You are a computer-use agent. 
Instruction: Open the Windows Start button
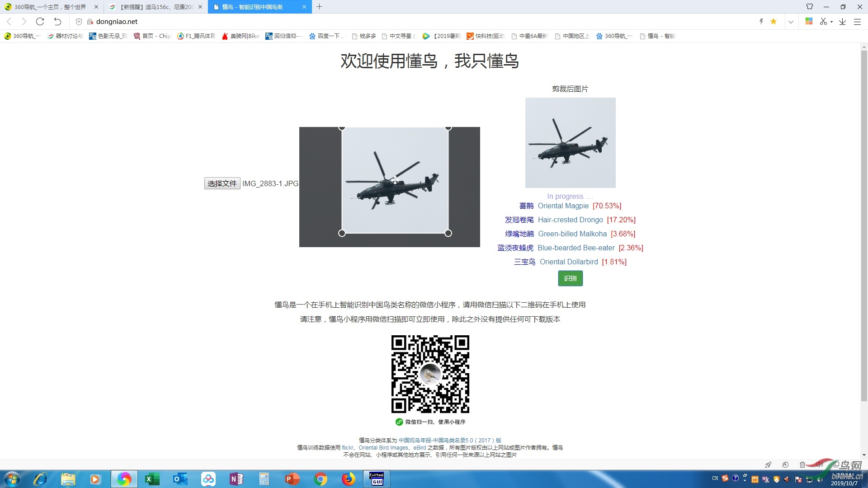[x=12, y=479]
